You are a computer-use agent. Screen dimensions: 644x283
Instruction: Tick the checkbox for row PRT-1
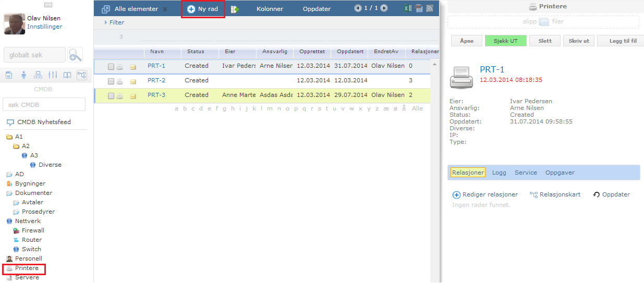pos(111,67)
